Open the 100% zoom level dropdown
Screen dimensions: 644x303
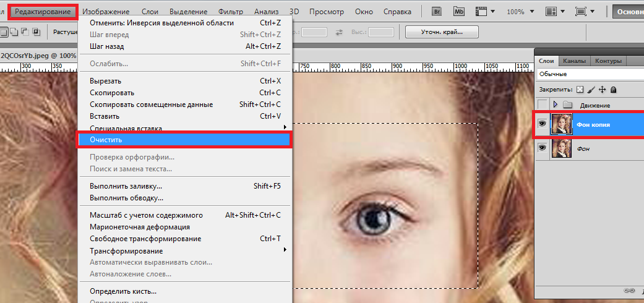[533, 12]
